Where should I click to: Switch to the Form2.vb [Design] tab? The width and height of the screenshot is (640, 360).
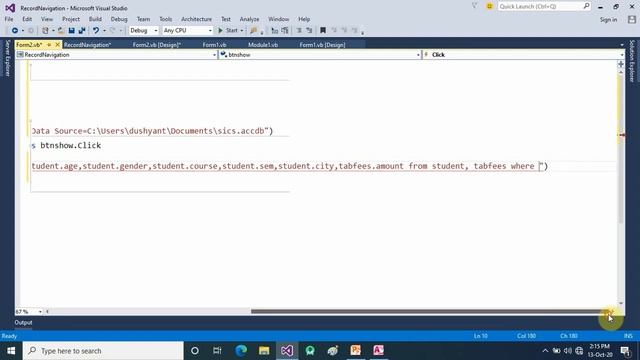click(x=157, y=45)
